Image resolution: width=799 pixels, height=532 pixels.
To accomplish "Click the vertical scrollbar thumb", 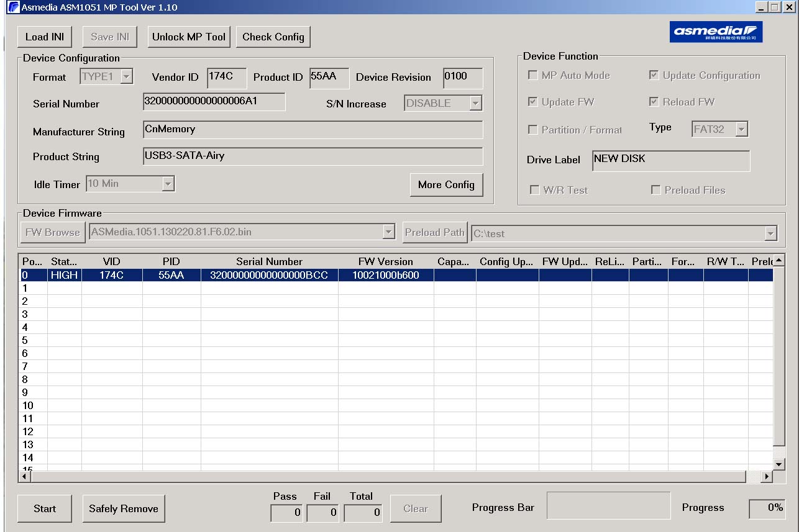I will pyautogui.click(x=778, y=356).
